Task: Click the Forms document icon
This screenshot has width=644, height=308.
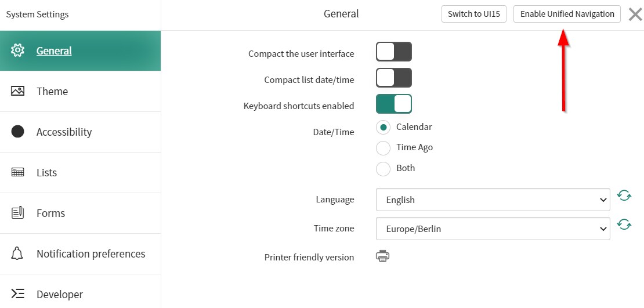Action: [x=18, y=213]
